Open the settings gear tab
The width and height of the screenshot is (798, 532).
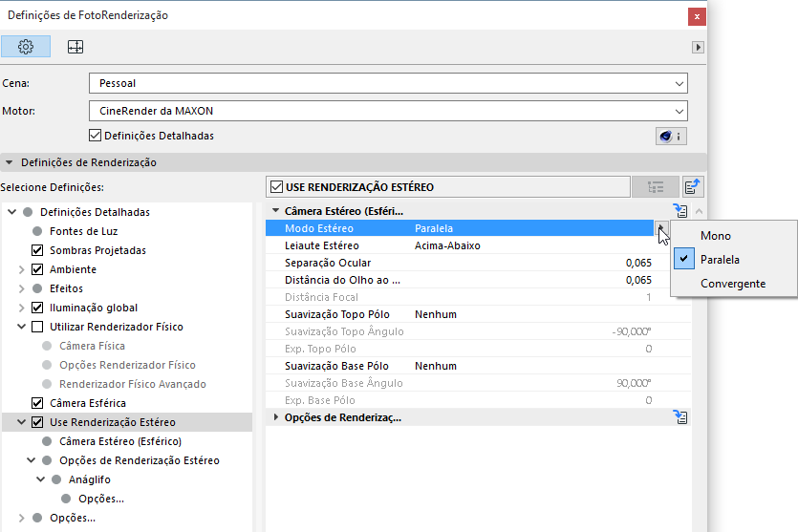click(x=26, y=47)
